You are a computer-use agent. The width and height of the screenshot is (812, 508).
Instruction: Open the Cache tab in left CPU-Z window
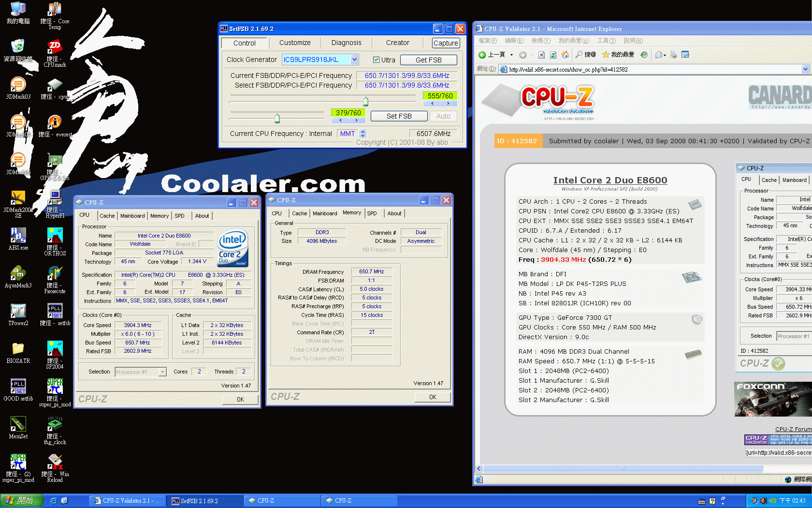[107, 216]
